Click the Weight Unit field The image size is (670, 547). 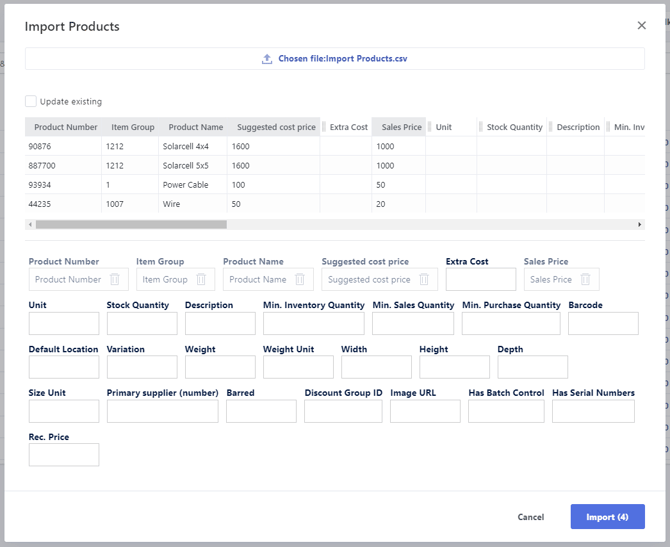pos(298,367)
